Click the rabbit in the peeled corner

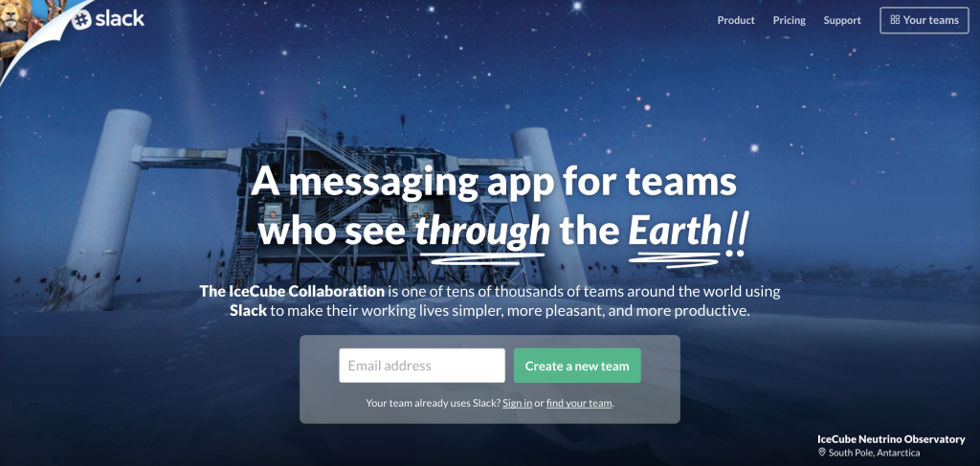pyautogui.click(x=55, y=10)
